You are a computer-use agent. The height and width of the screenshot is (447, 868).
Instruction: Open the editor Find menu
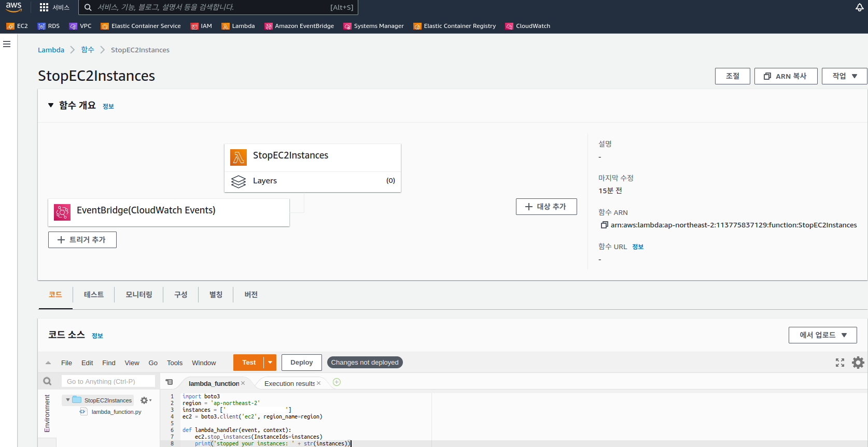point(109,363)
